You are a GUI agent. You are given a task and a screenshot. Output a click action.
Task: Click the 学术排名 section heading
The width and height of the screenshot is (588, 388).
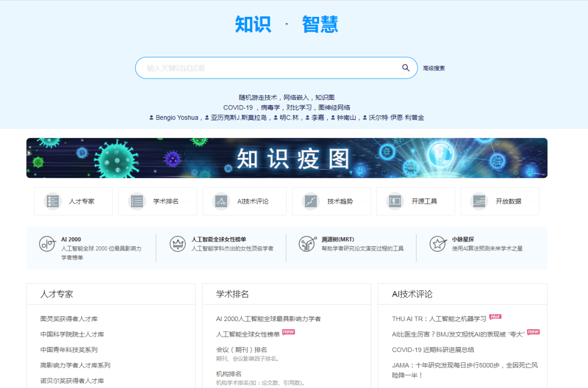pos(232,294)
